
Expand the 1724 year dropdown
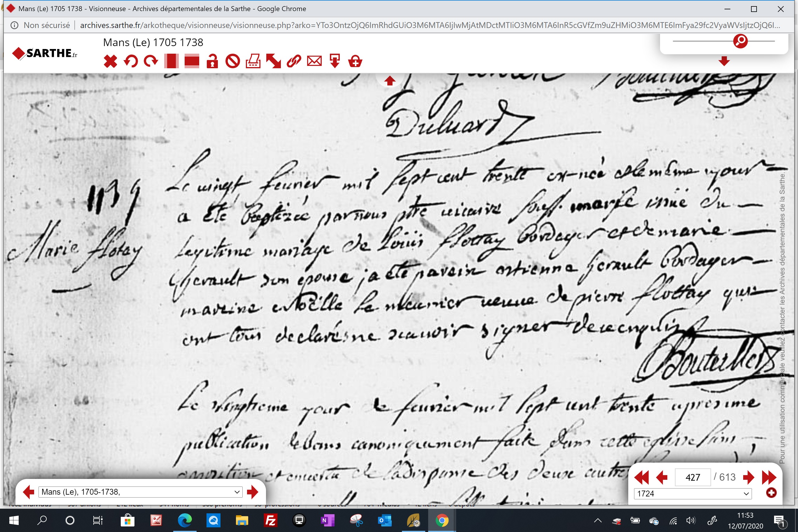click(693, 494)
